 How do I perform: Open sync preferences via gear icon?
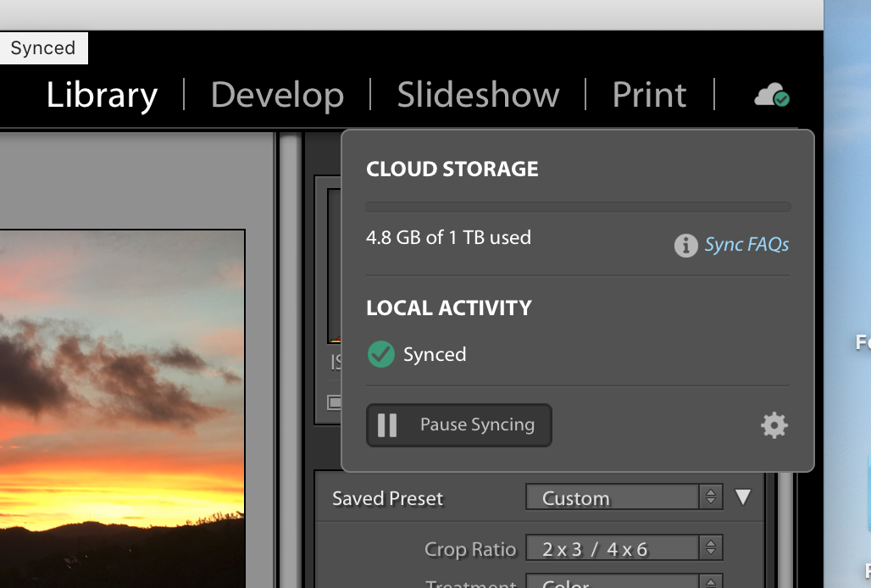pos(772,425)
